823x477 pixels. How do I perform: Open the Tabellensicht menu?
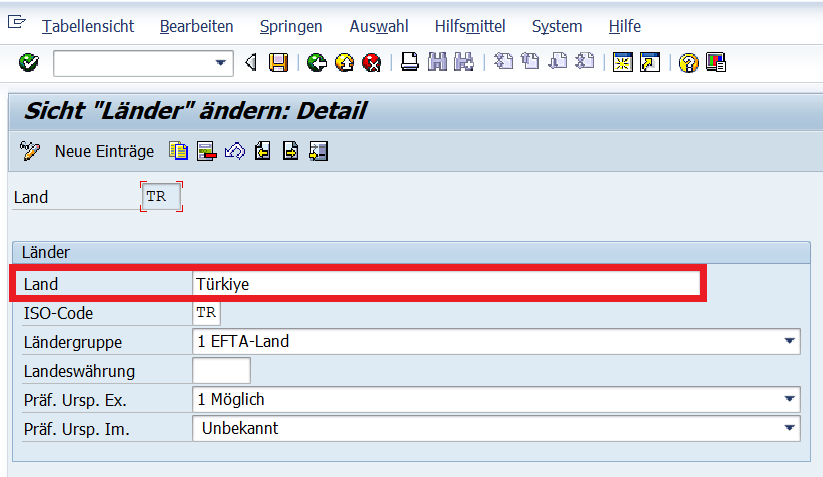tap(88, 26)
